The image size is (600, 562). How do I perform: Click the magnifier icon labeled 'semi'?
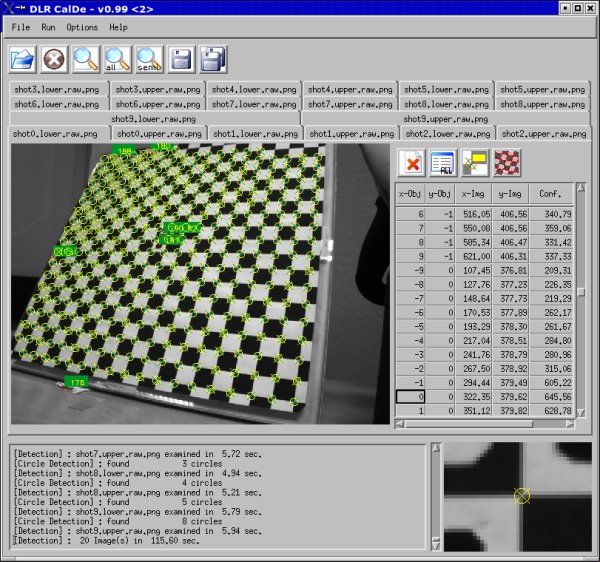[149, 60]
